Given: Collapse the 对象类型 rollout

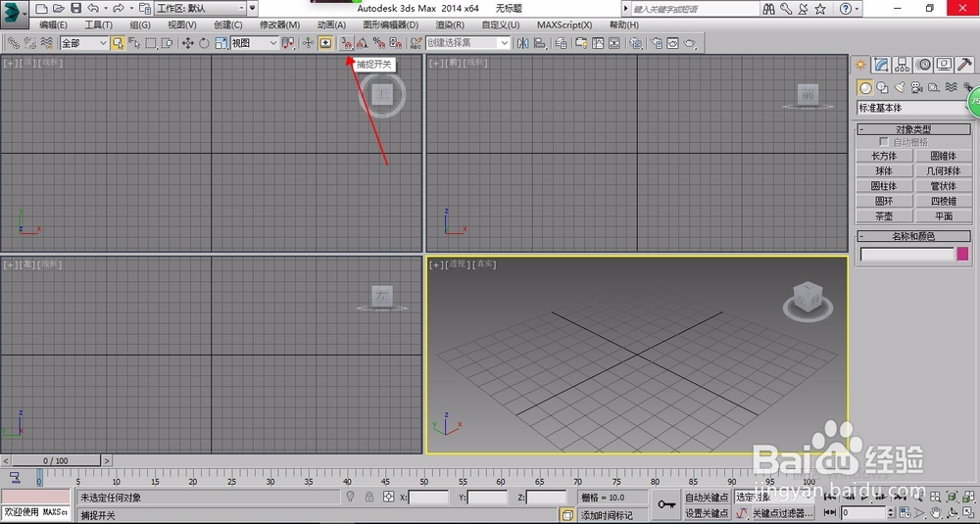Looking at the screenshot, I should coord(913,129).
